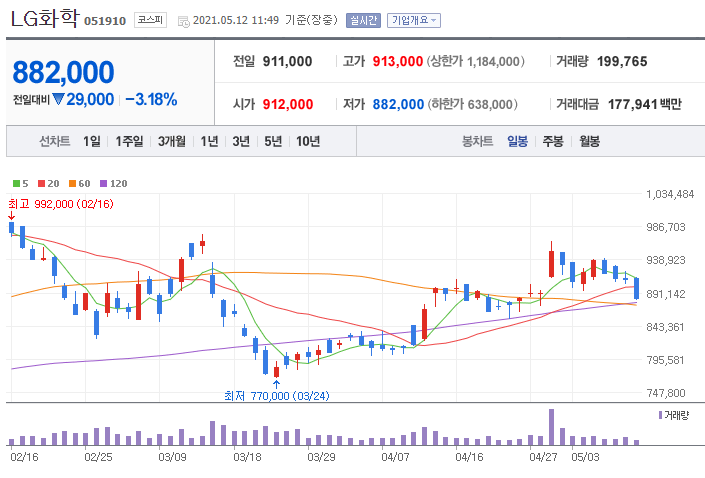Image resolution: width=705 pixels, height=478 pixels.
Task: Click the orange 60-day moving average swatch
Action: (72, 183)
